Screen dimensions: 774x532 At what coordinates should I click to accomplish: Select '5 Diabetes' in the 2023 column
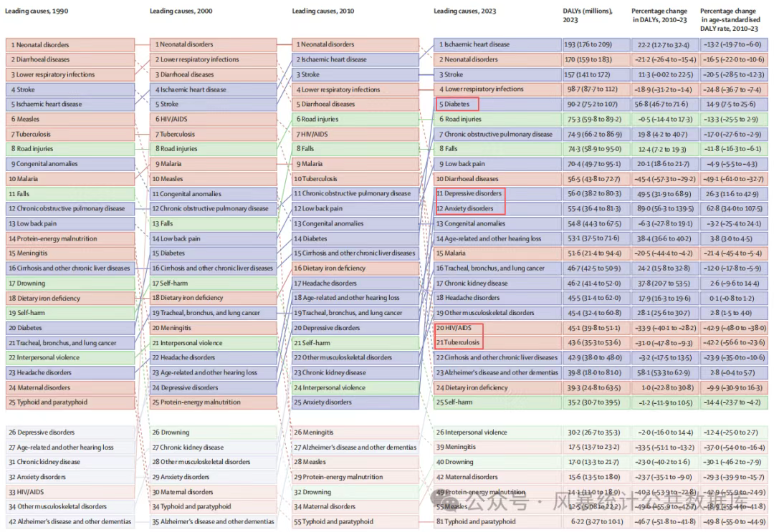(457, 105)
